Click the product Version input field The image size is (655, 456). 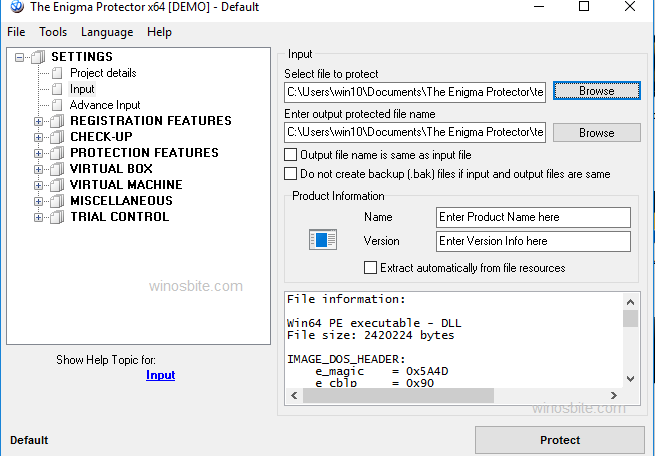click(533, 241)
